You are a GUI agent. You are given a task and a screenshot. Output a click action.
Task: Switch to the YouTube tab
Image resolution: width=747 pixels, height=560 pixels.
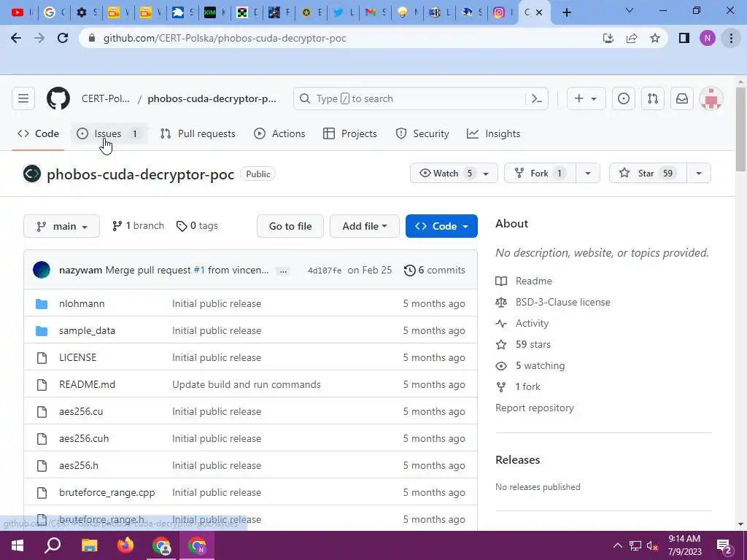(x=21, y=12)
